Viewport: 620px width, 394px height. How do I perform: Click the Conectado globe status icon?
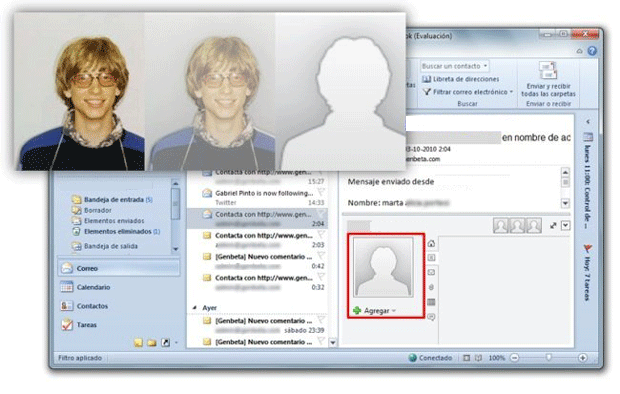[x=413, y=358]
